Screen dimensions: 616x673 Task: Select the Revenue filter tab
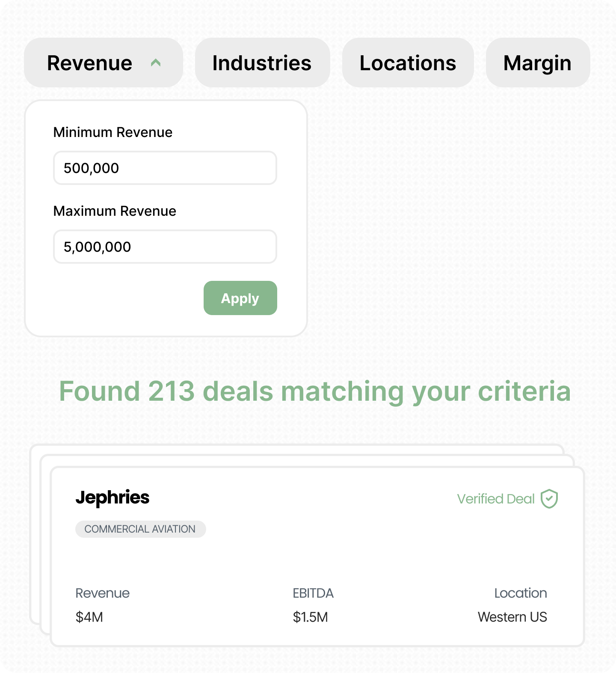click(x=90, y=63)
